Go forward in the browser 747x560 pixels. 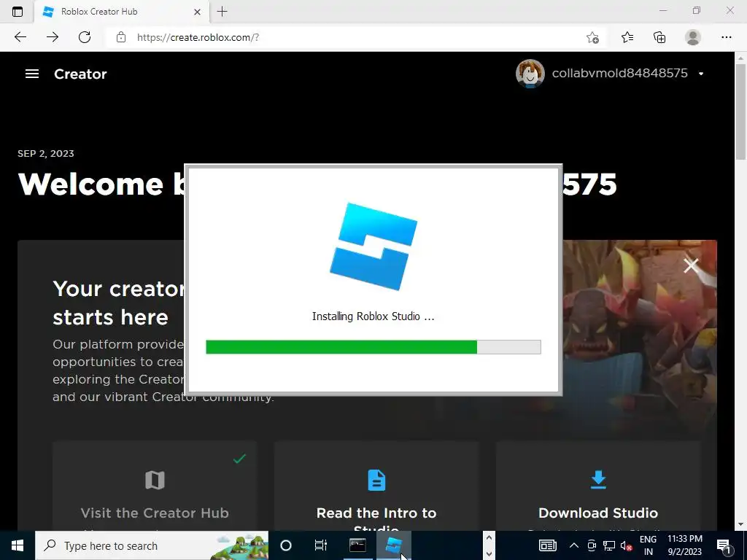coord(53,37)
